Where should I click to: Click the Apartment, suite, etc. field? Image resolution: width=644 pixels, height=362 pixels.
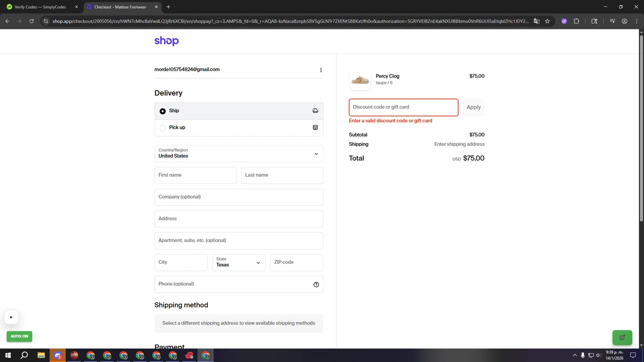[x=239, y=241]
